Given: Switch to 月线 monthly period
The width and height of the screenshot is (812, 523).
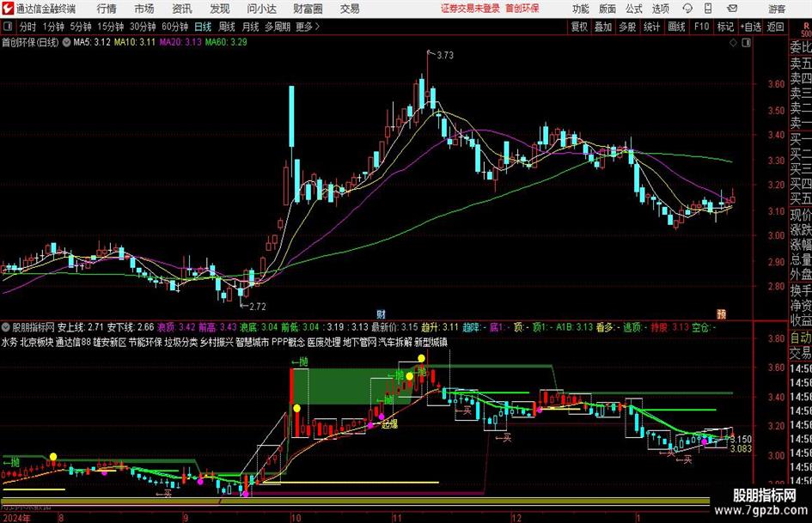Looking at the screenshot, I should [250, 27].
